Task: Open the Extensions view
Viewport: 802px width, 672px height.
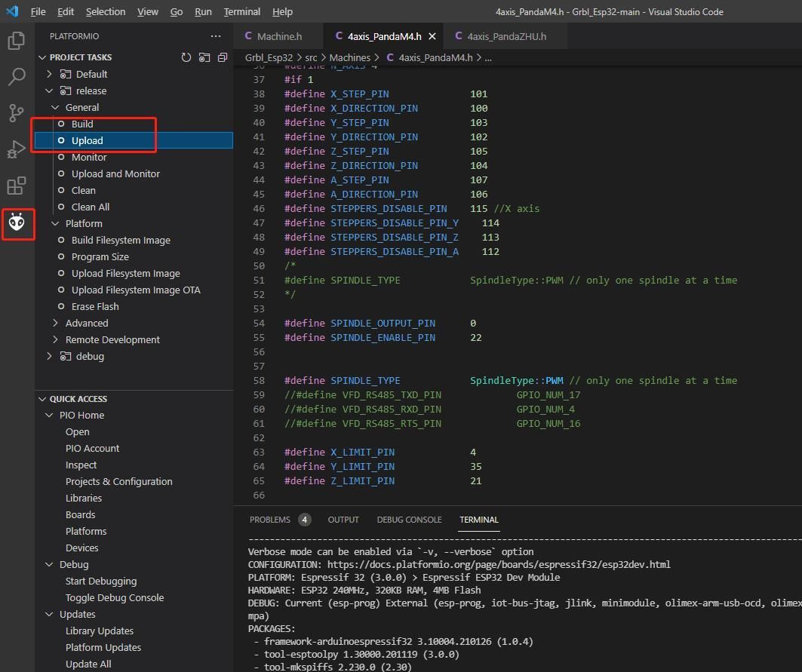Action: (17, 186)
